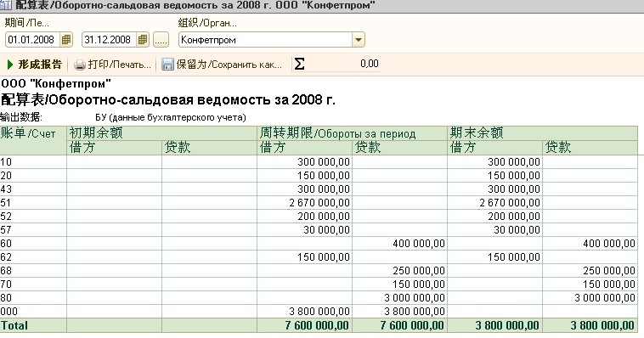
Task: Click turnover debit 300 000,00 for account 10
Action: [323, 162]
